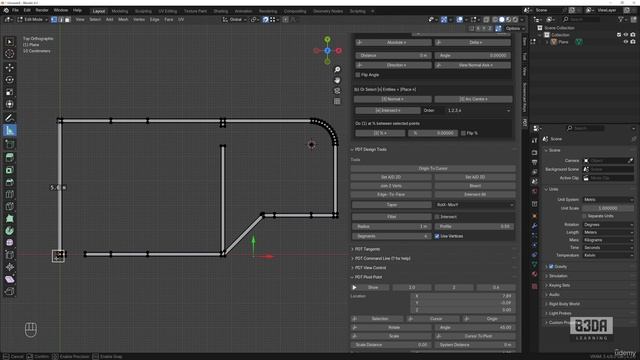Open the Mesh menu in viewport header
This screenshot has height=360, width=640.
pyautogui.click(x=123, y=20)
